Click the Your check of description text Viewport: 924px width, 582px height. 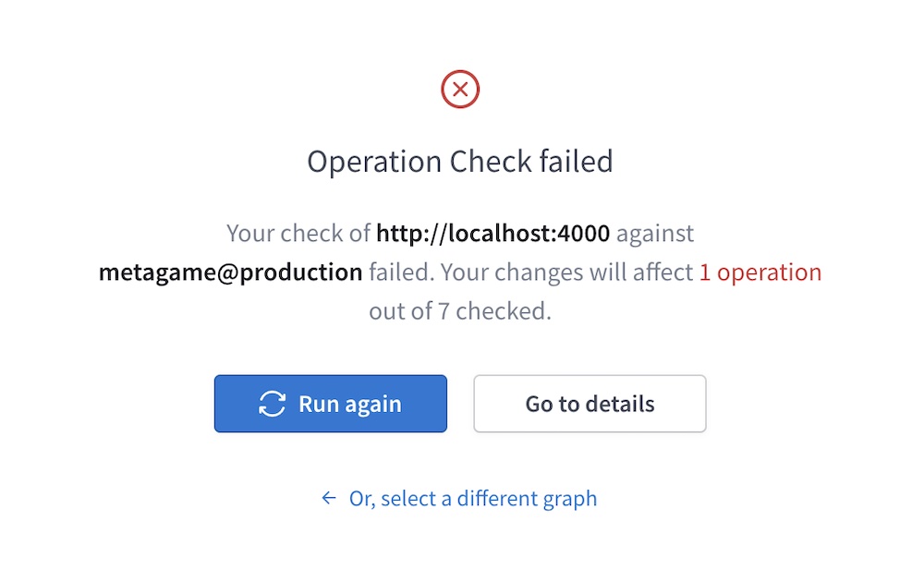[294, 233]
